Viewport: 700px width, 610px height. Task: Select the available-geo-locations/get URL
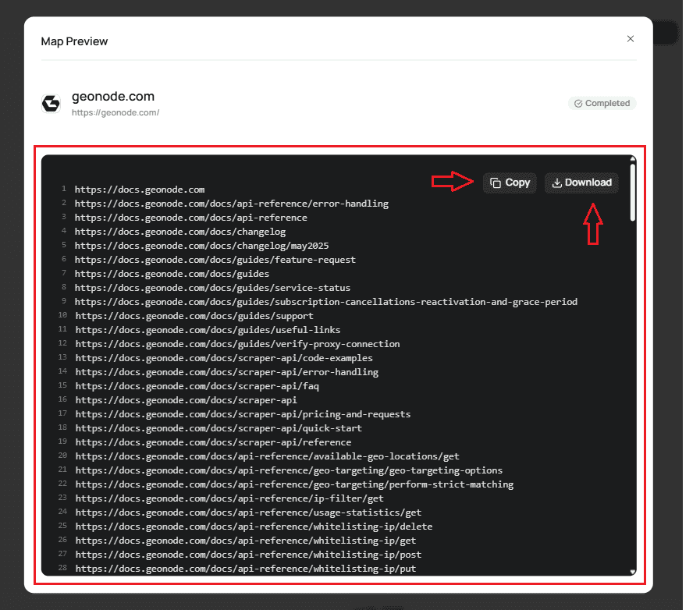[268, 456]
